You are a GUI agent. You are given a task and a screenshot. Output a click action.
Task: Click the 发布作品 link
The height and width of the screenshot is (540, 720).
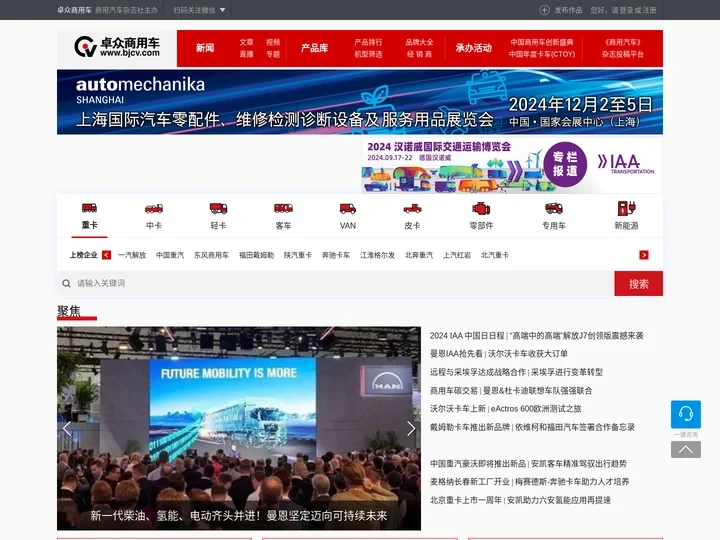coord(568,10)
